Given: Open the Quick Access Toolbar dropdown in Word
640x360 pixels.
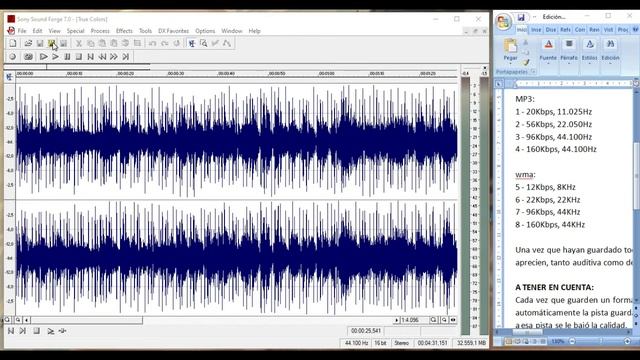Looking at the screenshot, I should pyautogui.click(x=534, y=17).
